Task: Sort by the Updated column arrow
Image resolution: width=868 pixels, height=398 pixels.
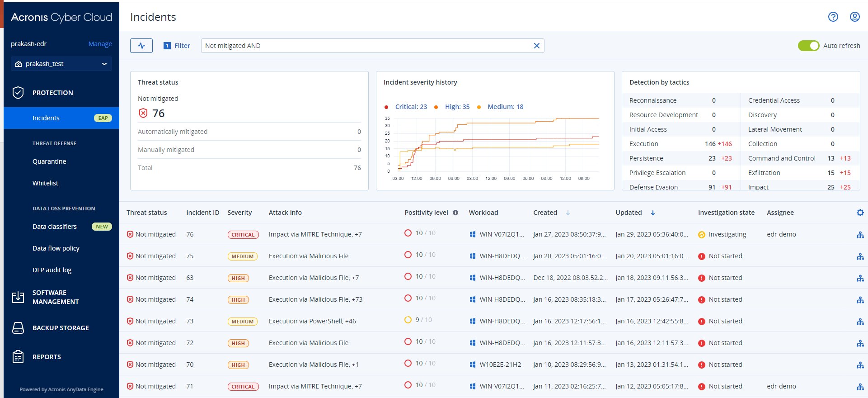Action: pos(652,213)
